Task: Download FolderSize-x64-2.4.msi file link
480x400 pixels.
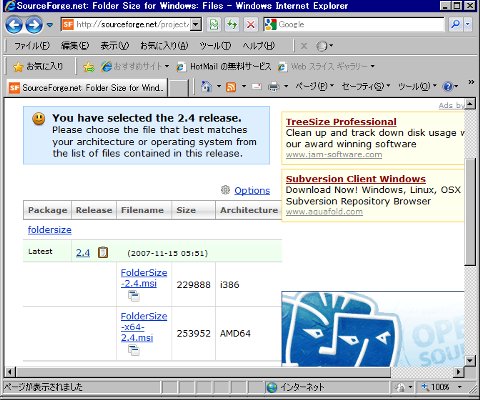Action: (x=144, y=327)
